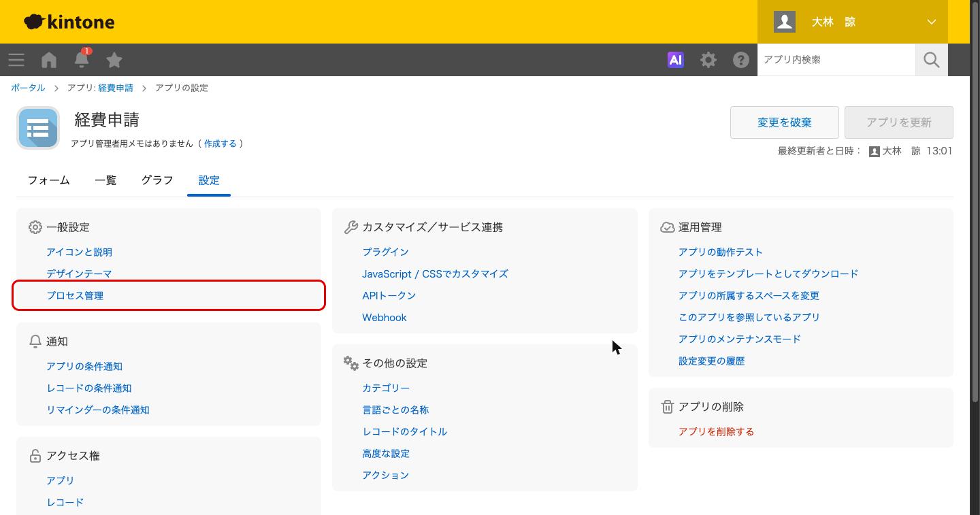980x515 pixels.
Task: Open アプリの所属するスペースを変更 link
Action: pyautogui.click(x=749, y=295)
